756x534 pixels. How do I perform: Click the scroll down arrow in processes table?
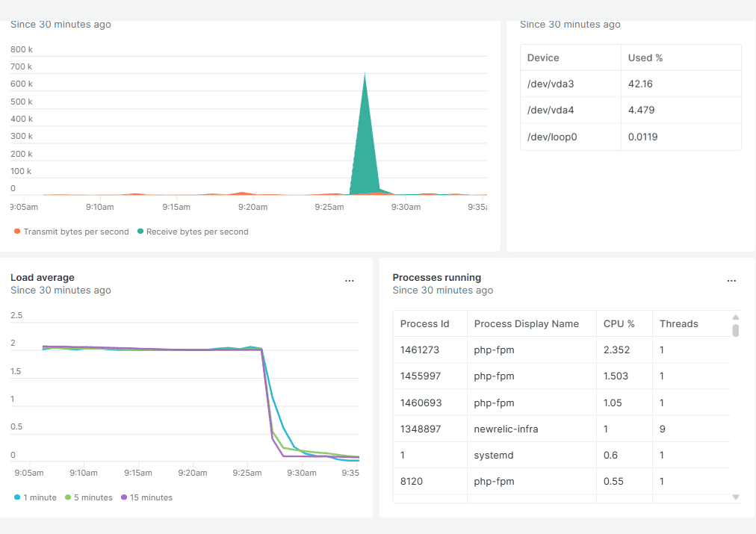click(735, 496)
